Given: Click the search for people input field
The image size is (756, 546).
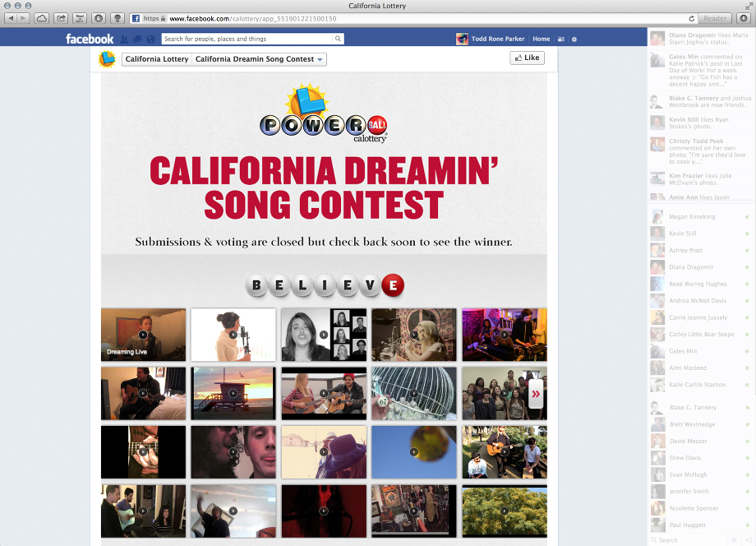Looking at the screenshot, I should (x=247, y=39).
